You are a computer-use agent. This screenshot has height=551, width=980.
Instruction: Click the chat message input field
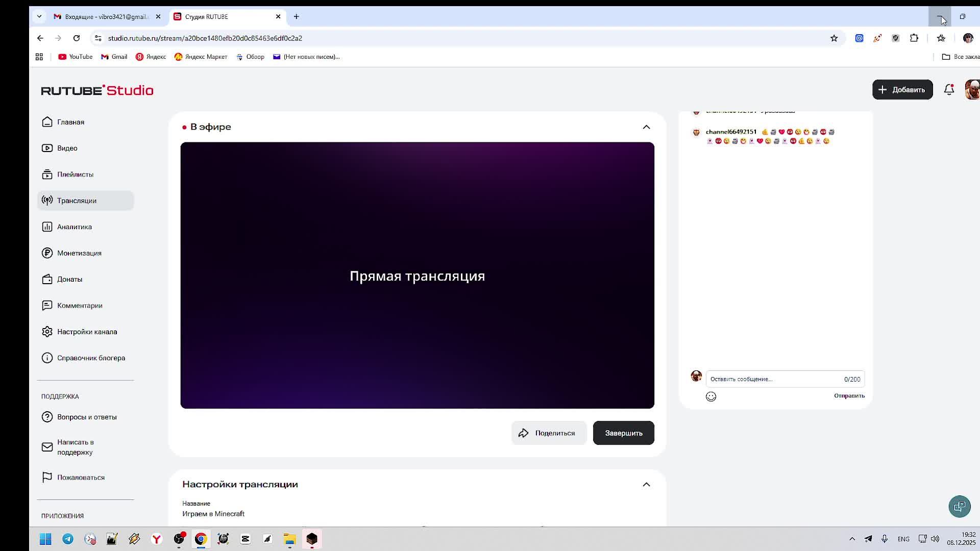766,379
